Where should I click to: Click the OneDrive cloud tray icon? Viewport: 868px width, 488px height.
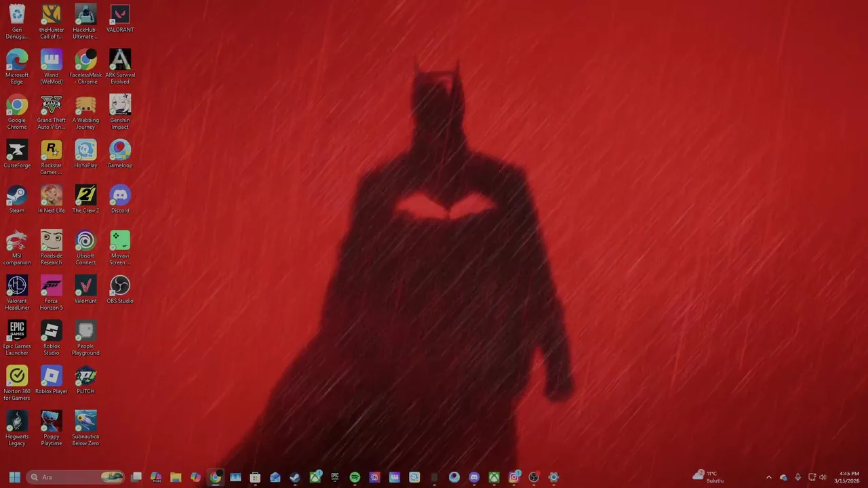783,477
